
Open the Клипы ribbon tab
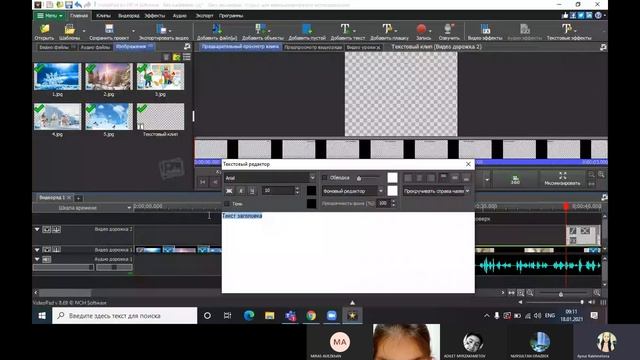click(x=103, y=16)
